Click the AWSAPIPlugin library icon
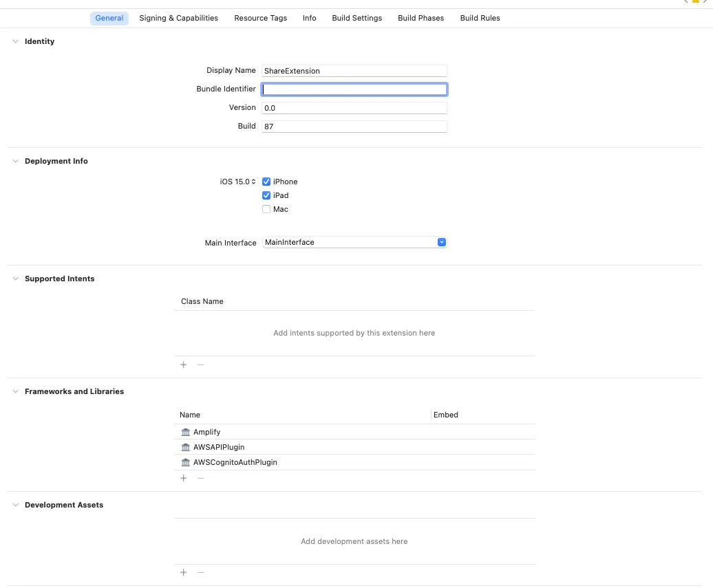The height and width of the screenshot is (588, 713). click(x=185, y=447)
